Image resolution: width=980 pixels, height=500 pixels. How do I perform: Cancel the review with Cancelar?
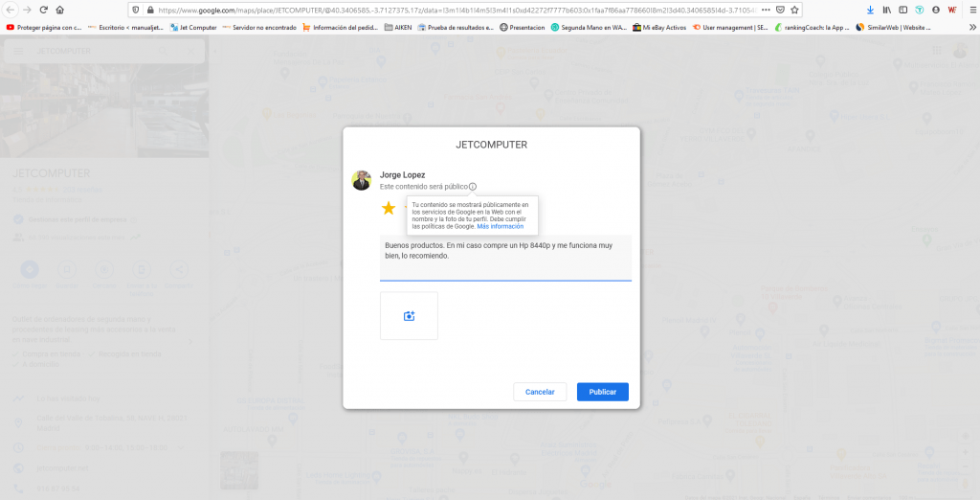pos(540,392)
